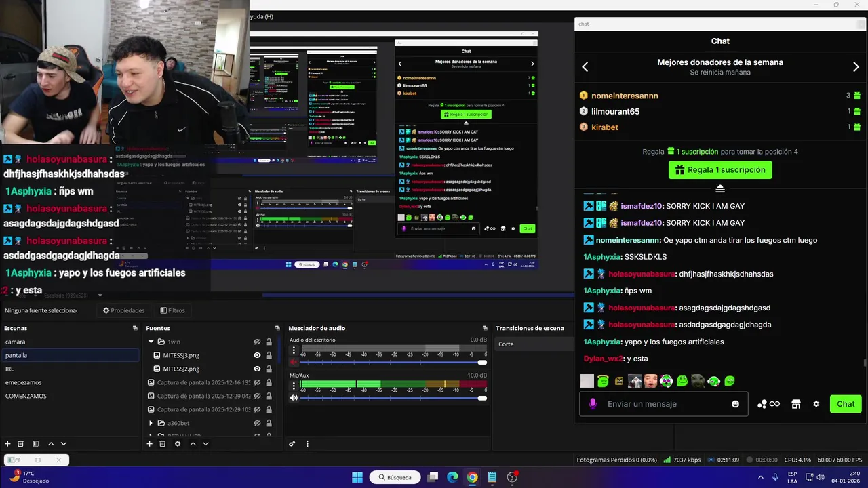Viewport: 868px width, 488px height.
Task: Open audio mixer three-dot menu at bottom
Action: (x=307, y=444)
